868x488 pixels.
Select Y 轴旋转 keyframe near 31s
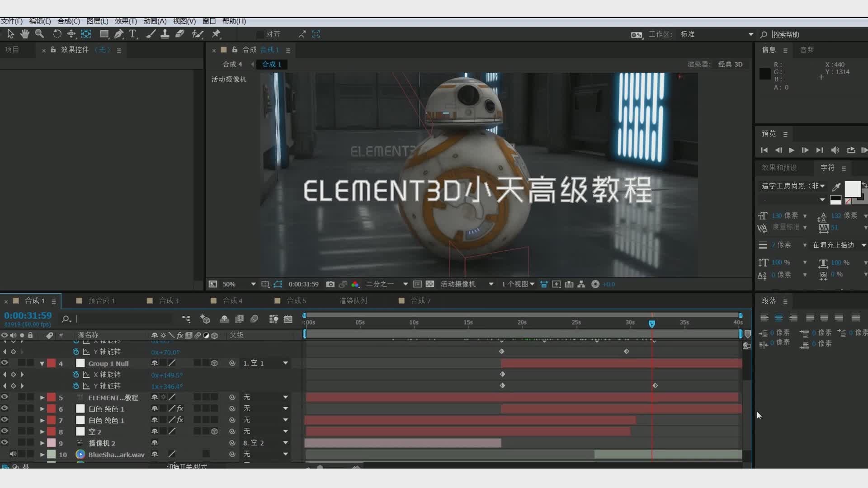(x=655, y=385)
